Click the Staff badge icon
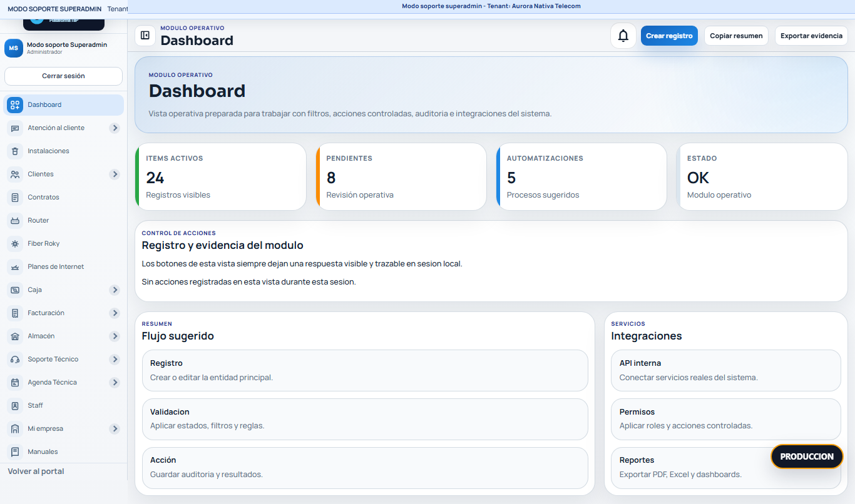The image size is (855, 504). coord(15,406)
